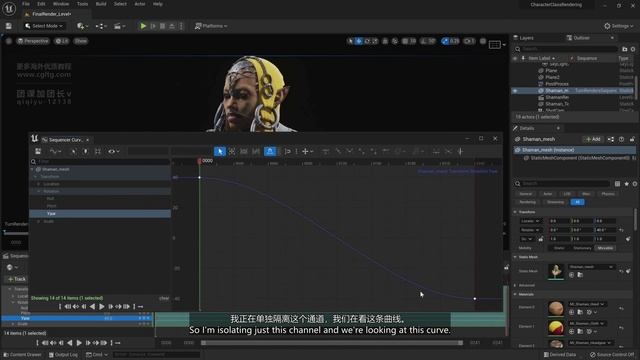This screenshot has height=360, width=640.
Task: Click the Element 0 material thumbnail
Action: 556,308
